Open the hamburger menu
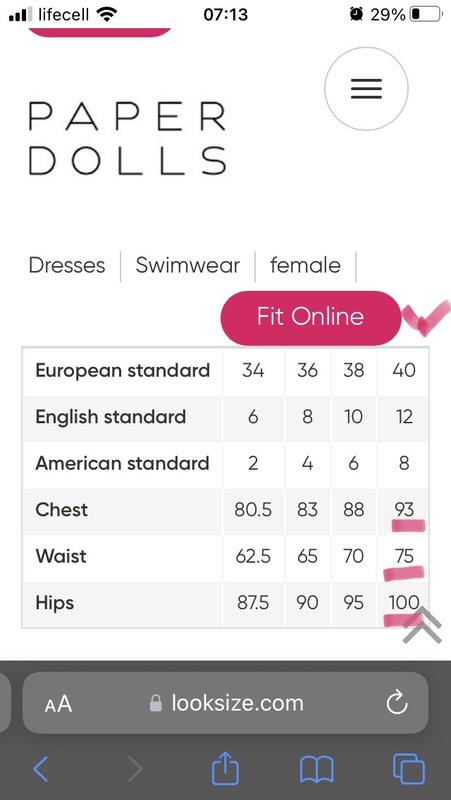 click(366, 89)
